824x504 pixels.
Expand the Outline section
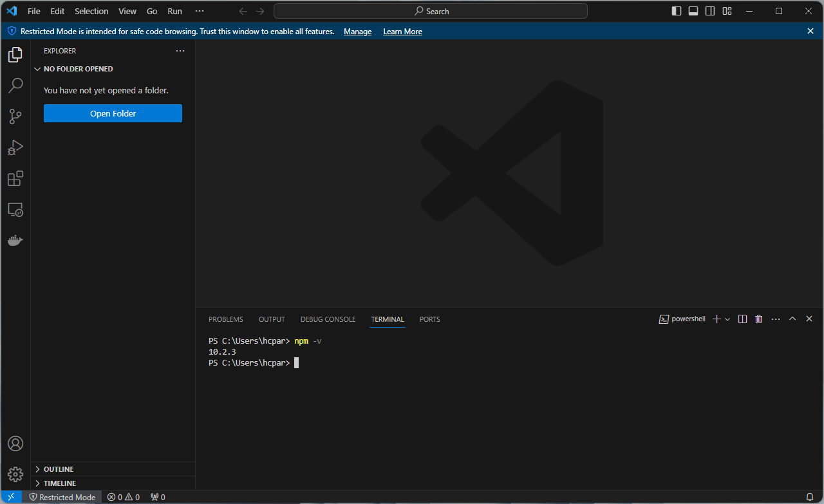(113, 469)
